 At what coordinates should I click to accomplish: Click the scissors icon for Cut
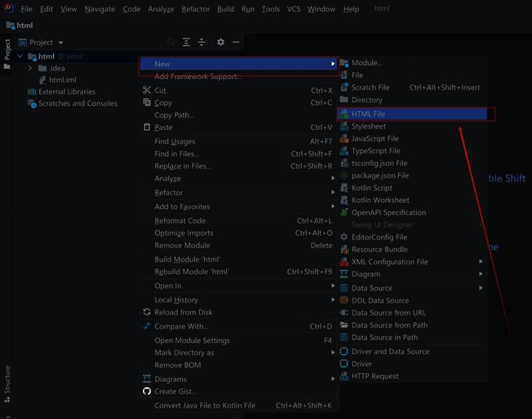147,90
